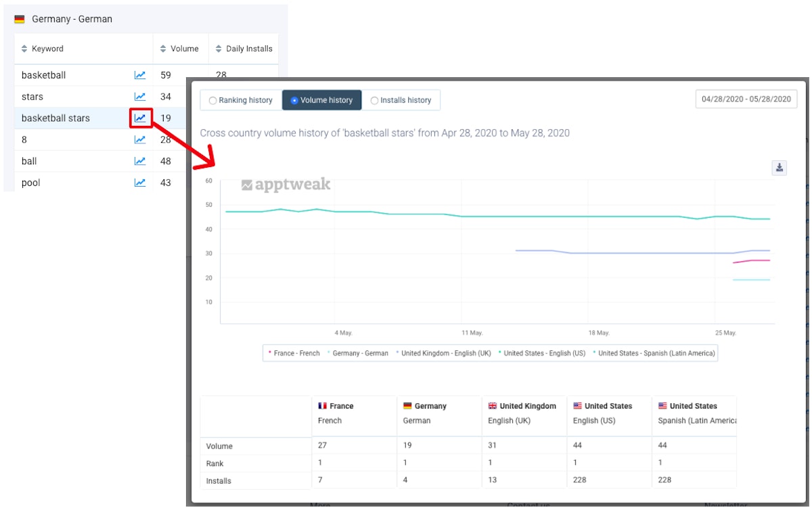Image resolution: width=812 pixels, height=510 pixels.
Task: Sort the table by Volume column
Action: (180, 49)
